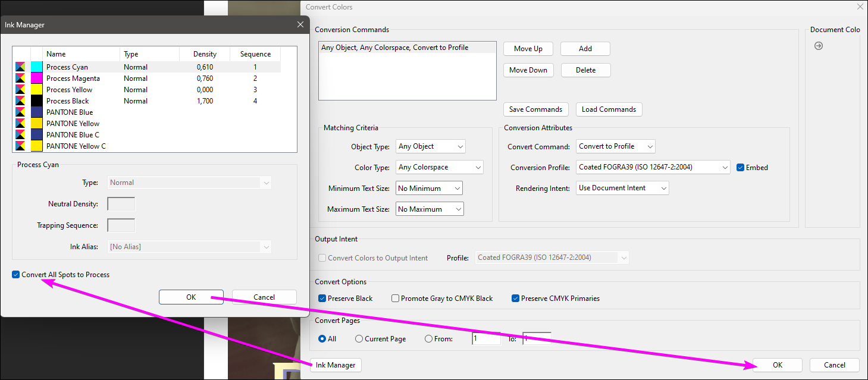Screen dimensions: 868x380
Task: Click PANTONE Blue C's ink swatch
Action: click(x=36, y=134)
